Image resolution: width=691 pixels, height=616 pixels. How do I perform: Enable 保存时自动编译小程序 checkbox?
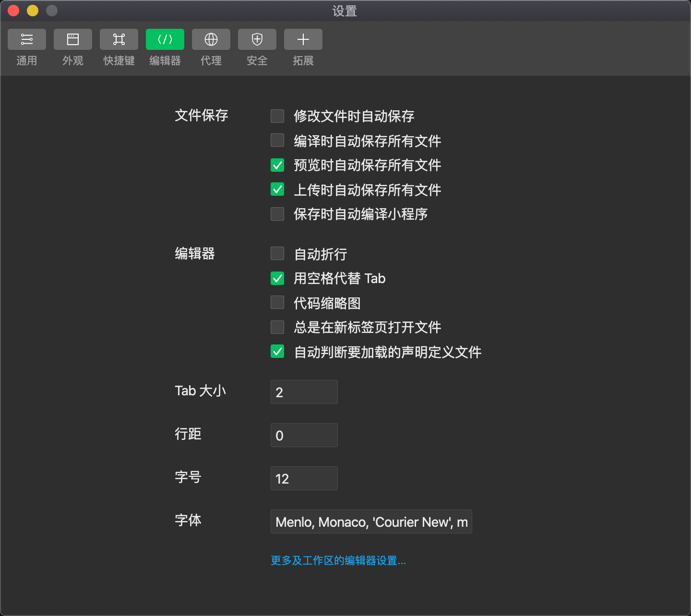click(x=277, y=214)
